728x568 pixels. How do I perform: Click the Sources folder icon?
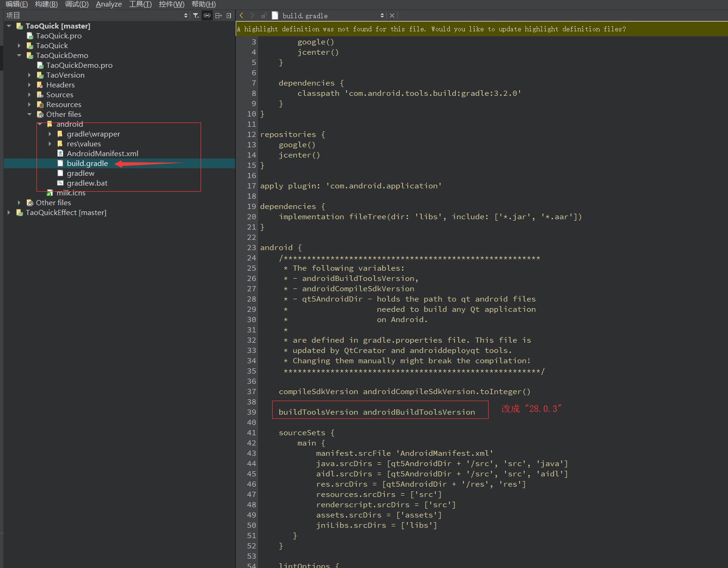pos(40,94)
